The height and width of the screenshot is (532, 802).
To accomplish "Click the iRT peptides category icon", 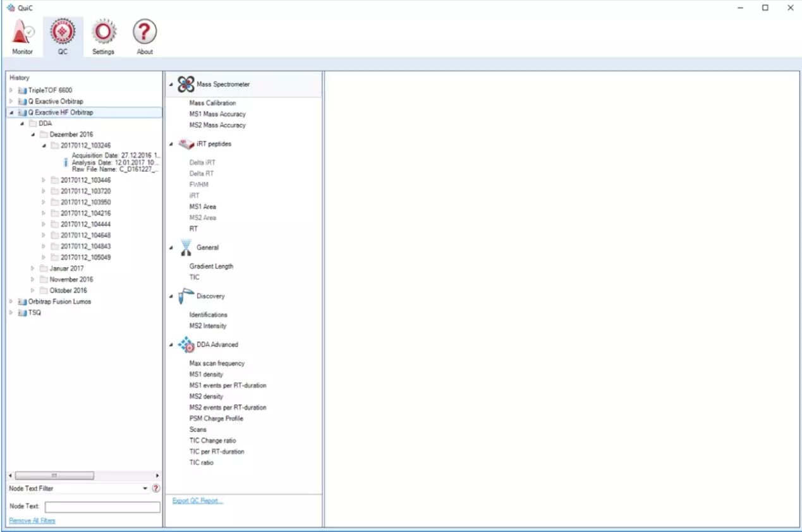I will click(x=186, y=144).
